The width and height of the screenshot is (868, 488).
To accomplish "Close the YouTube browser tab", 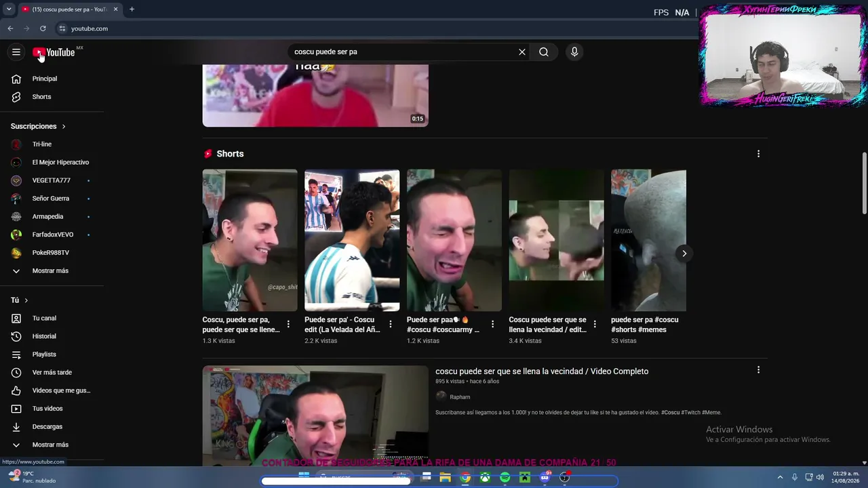I will (x=115, y=9).
